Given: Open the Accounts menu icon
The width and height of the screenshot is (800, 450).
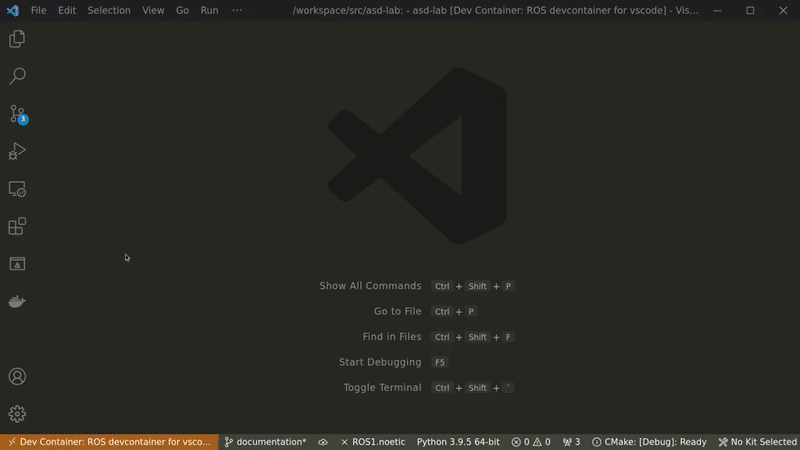Looking at the screenshot, I should [17, 377].
